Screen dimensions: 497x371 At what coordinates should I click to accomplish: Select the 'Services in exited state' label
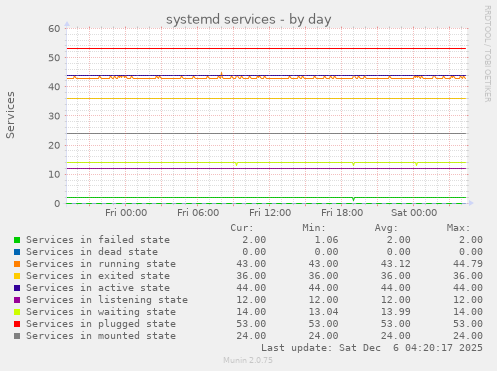(98, 276)
